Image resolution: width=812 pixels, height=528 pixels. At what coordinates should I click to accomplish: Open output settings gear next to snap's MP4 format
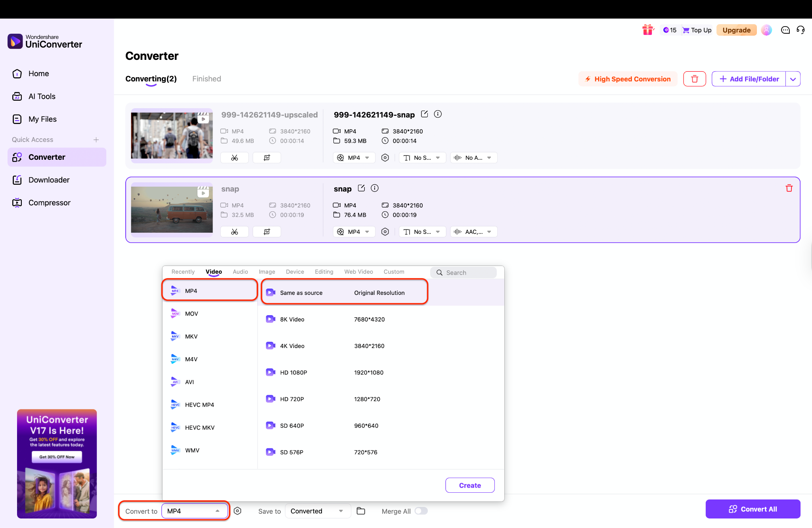click(385, 232)
